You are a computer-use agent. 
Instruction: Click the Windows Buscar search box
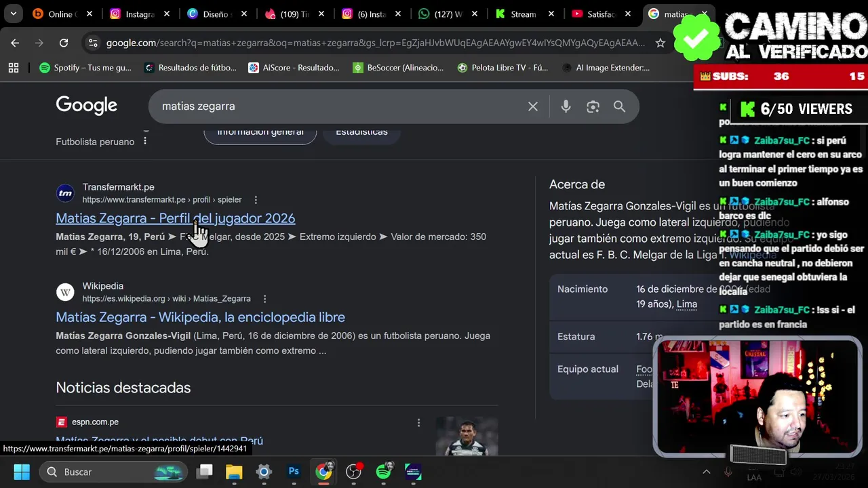point(113,472)
